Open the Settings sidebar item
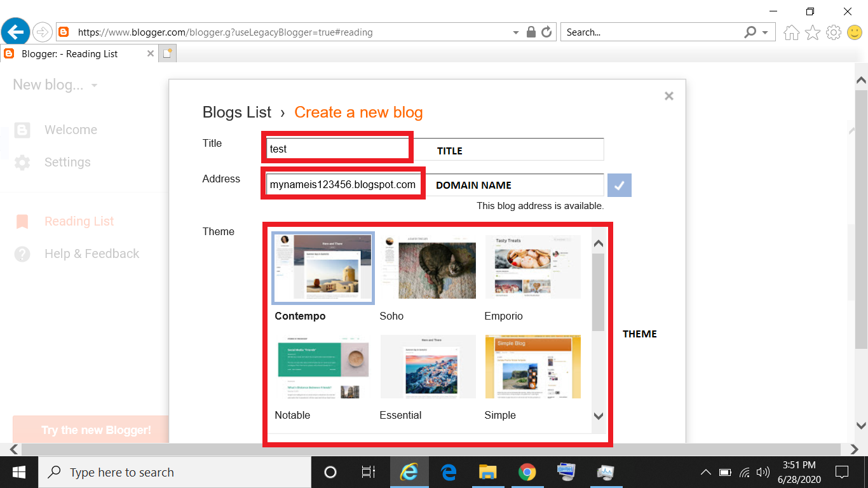Image resolution: width=868 pixels, height=488 pixels. point(67,162)
